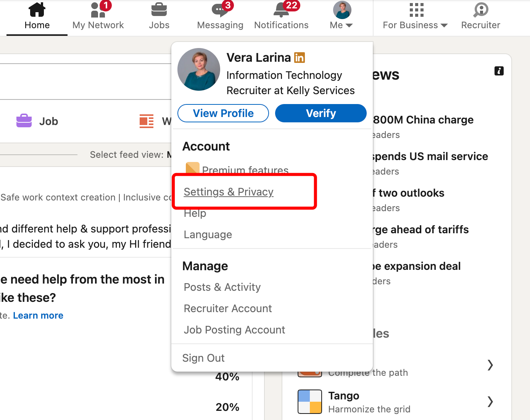This screenshot has width=530, height=420.
Task: Open Settings & Privacy
Action: pos(229,192)
